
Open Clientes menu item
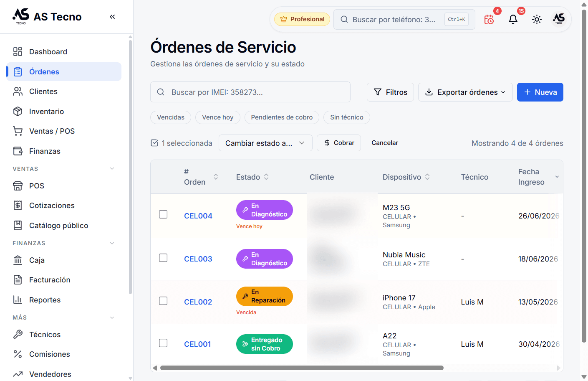[64, 91]
